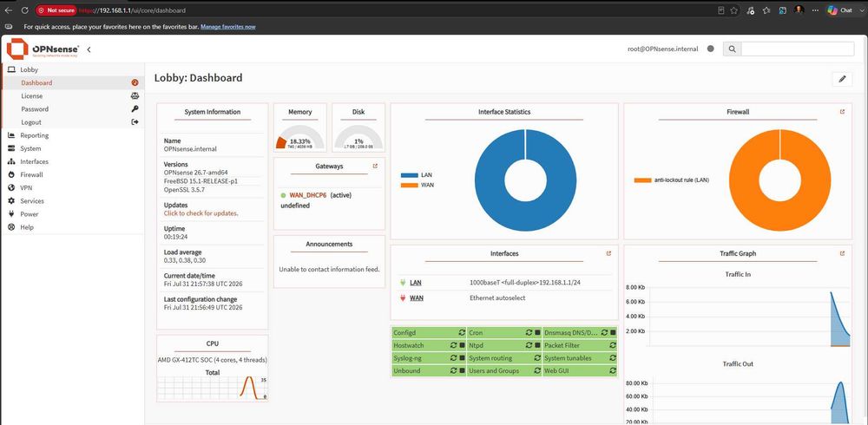868x425 pixels.
Task: Restart the Hostwatch service
Action: tap(454, 345)
